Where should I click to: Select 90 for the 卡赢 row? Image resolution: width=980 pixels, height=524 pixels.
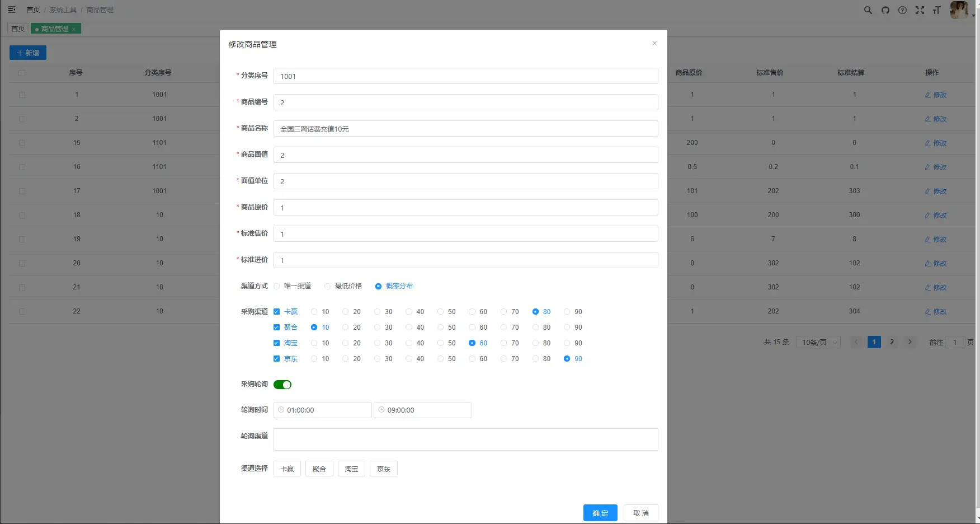pos(573,312)
